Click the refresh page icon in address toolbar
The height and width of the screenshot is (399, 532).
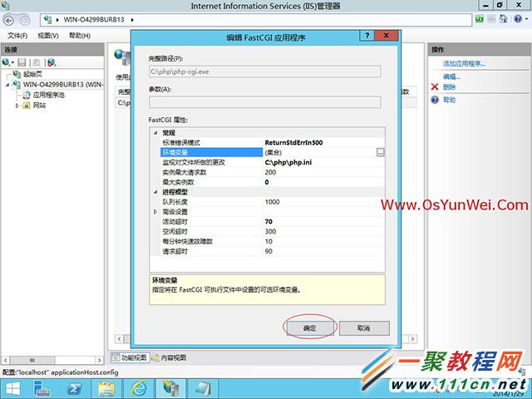(x=479, y=19)
